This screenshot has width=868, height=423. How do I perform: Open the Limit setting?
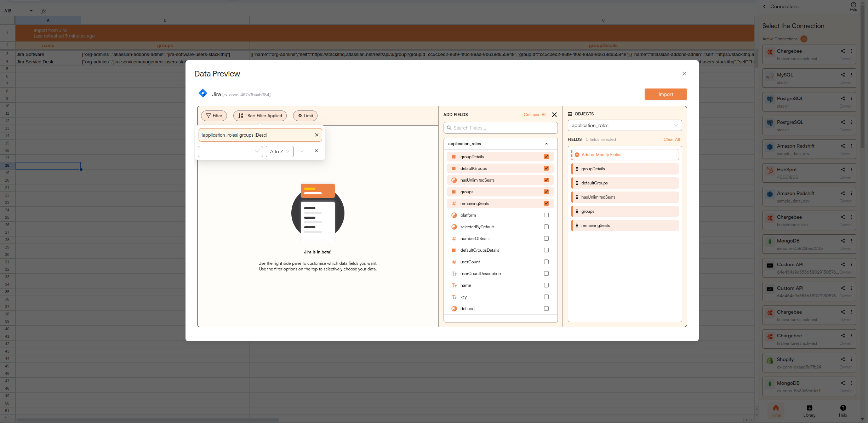(305, 116)
